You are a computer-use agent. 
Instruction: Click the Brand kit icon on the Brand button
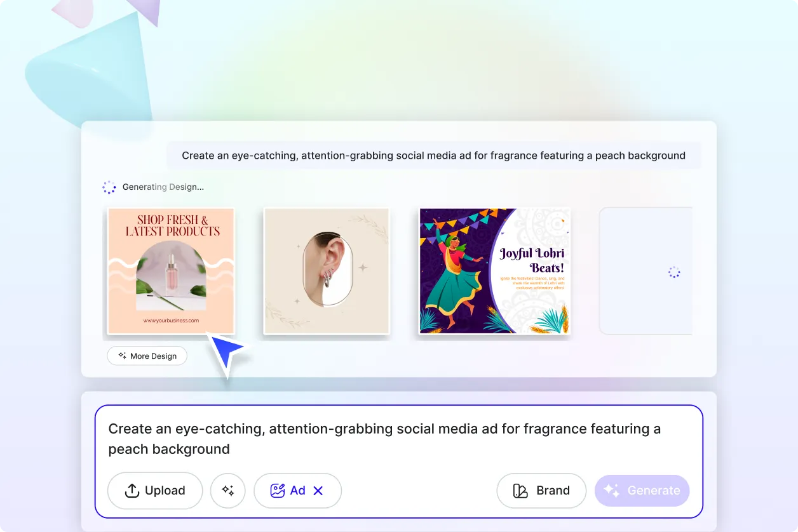coord(519,490)
